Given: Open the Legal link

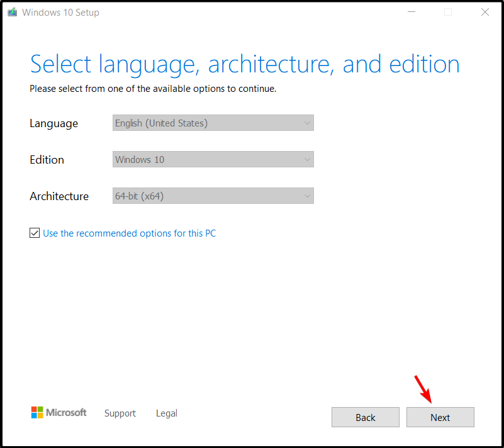Looking at the screenshot, I should pyautogui.click(x=167, y=413).
